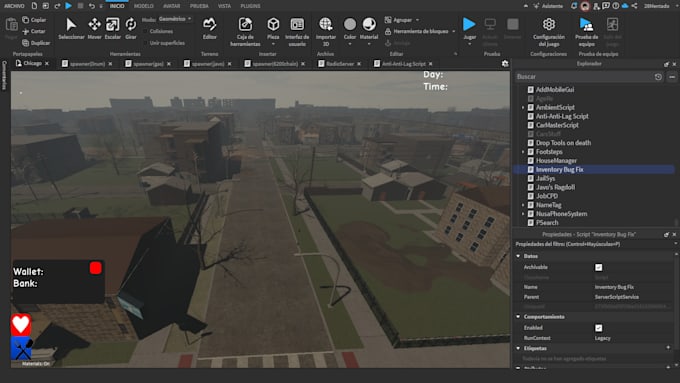The height and width of the screenshot is (383, 680).
Task: Click the filter history icon in Explorador search
Action: [658, 77]
